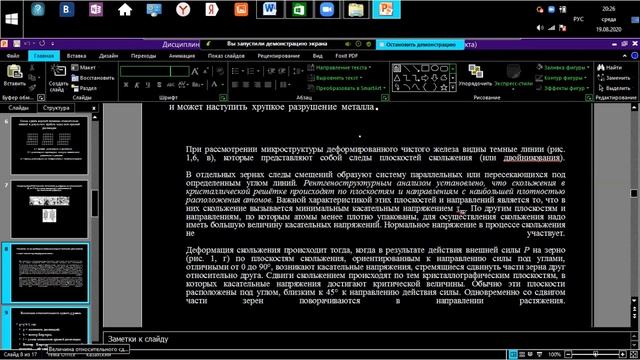Open Экспресс-стили quick styles

513,77
